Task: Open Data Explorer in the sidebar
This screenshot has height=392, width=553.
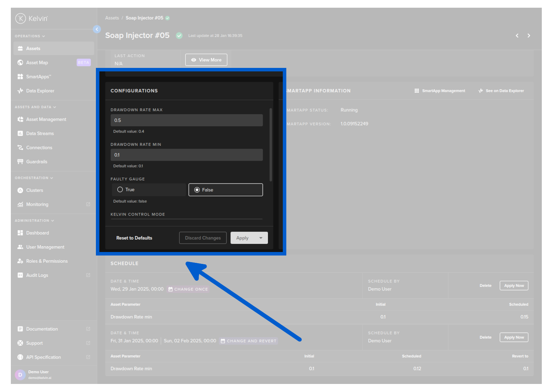Action: pos(40,91)
